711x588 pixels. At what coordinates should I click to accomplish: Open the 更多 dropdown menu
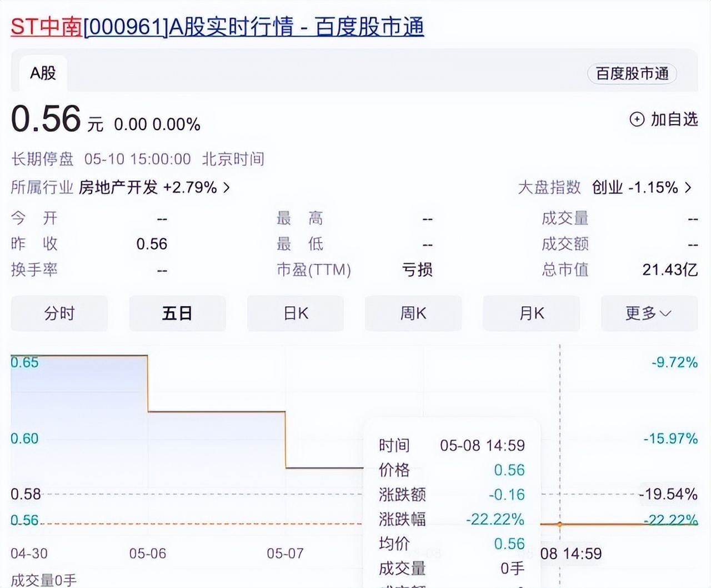tap(649, 313)
